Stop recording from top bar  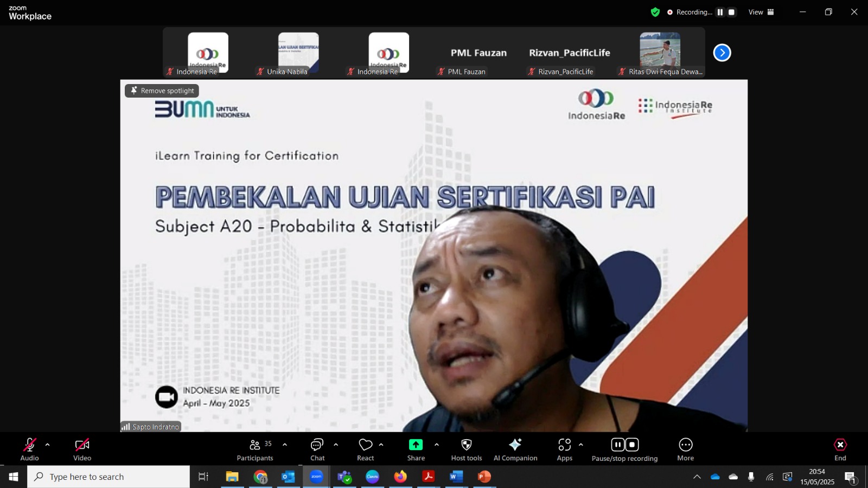click(731, 12)
